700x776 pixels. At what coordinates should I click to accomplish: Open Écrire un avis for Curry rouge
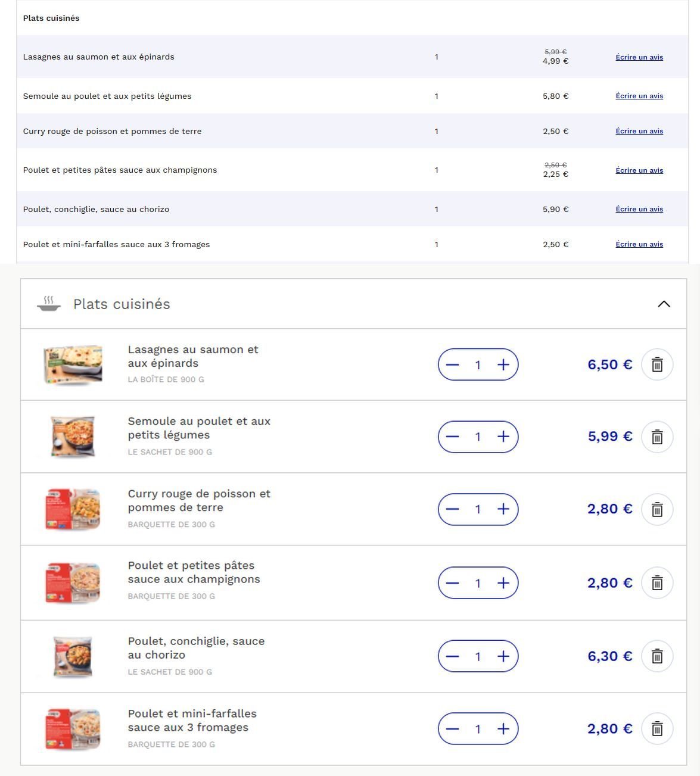[x=639, y=131]
